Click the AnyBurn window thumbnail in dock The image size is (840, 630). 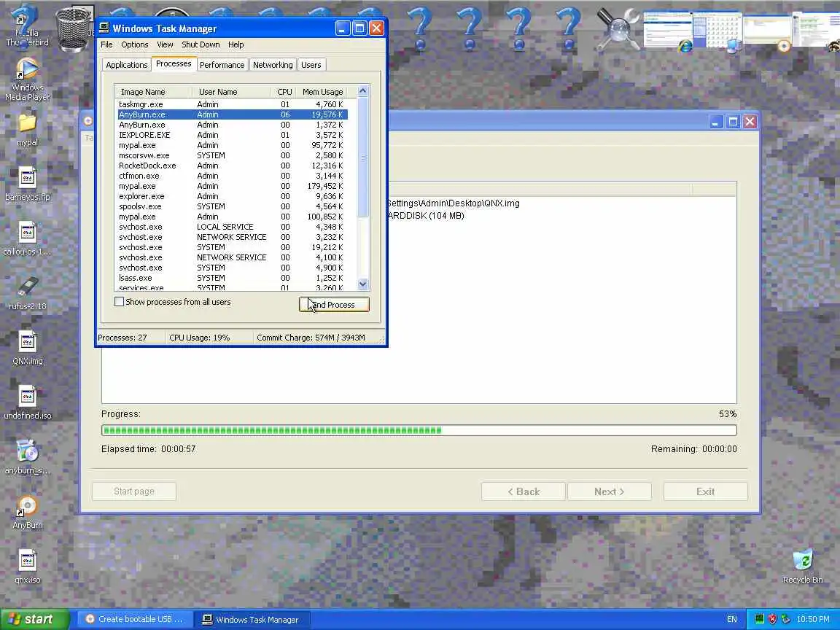tap(767, 31)
